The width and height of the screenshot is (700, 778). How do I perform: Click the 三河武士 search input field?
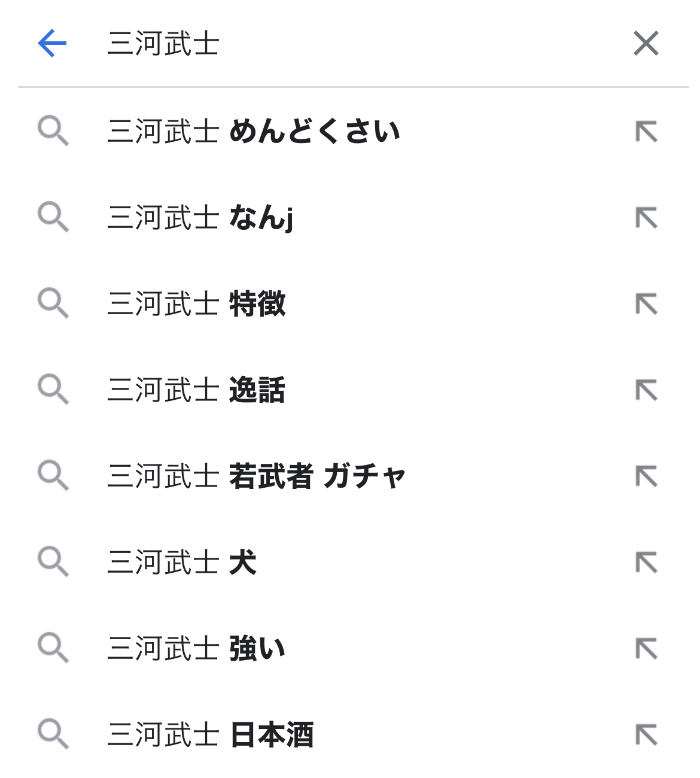(x=359, y=44)
